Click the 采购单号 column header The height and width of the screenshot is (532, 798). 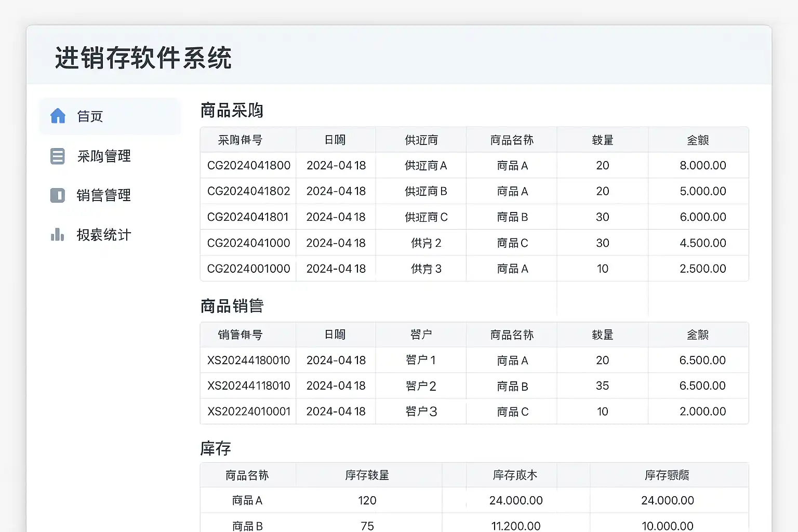point(240,140)
